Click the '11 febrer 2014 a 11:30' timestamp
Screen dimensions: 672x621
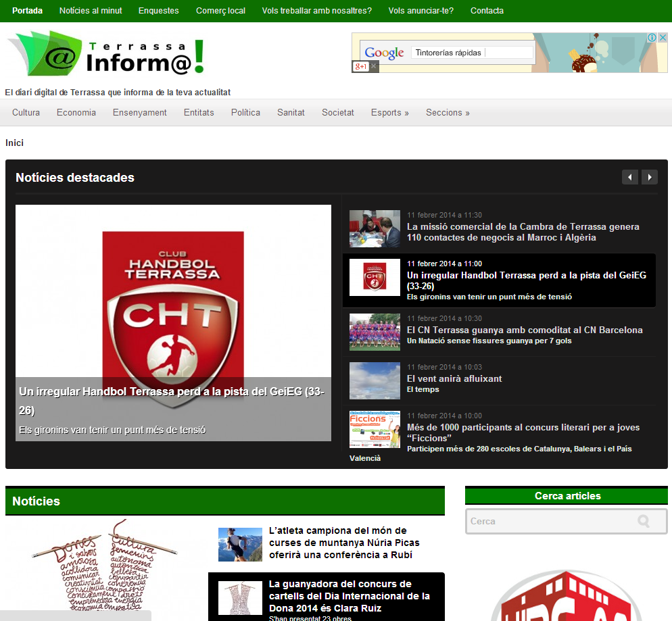point(444,215)
